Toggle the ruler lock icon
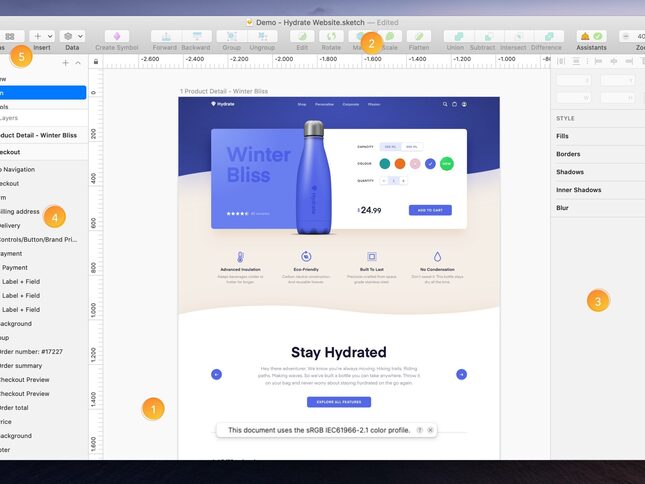645x484 pixels. click(x=96, y=62)
